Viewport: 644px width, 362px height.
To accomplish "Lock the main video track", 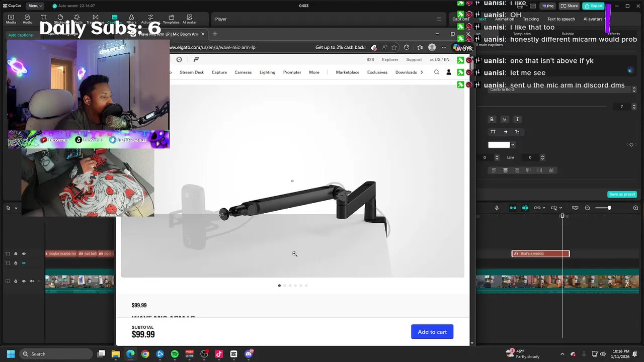I will coord(16,281).
